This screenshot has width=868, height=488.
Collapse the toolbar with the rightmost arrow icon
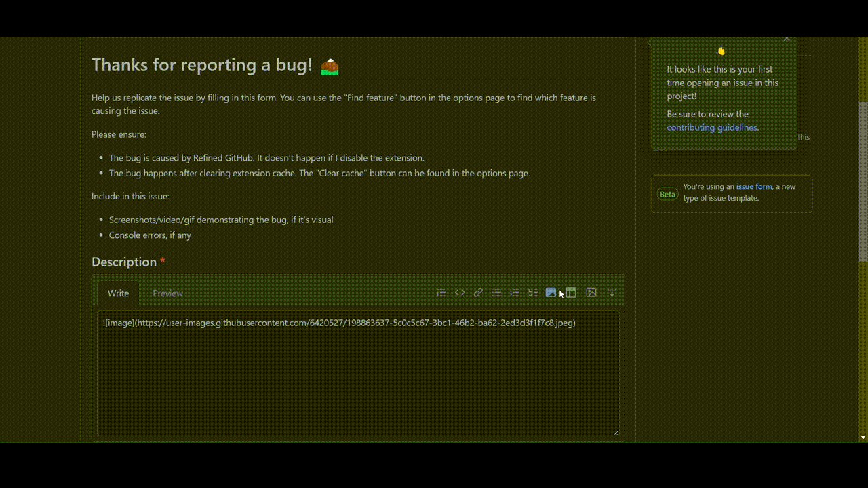point(612,292)
